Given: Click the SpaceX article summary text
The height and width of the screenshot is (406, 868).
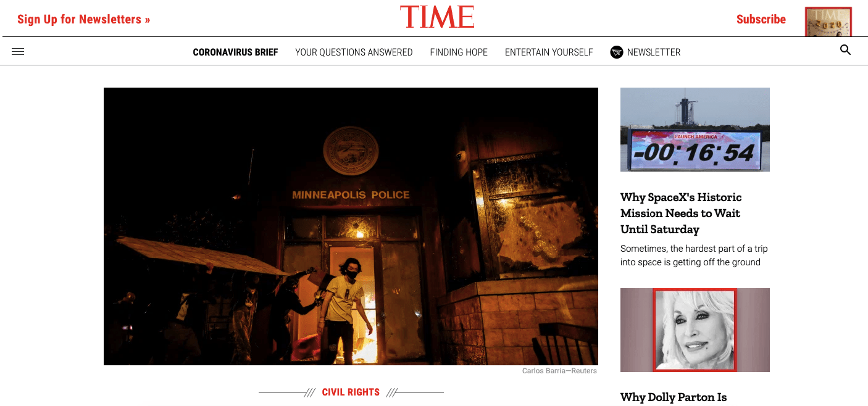Looking at the screenshot, I should [x=694, y=255].
